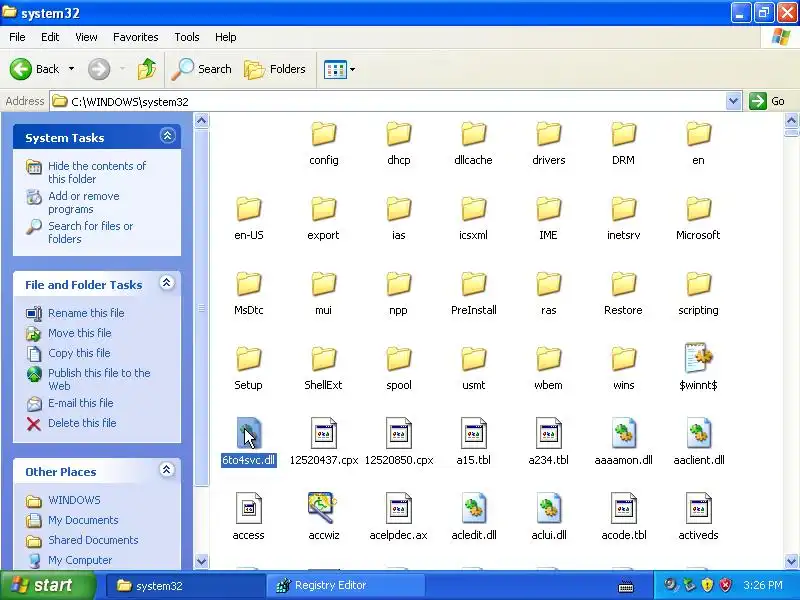Screen dimensions: 800x600
Task: Select the wbem folder icon
Action: point(548,359)
